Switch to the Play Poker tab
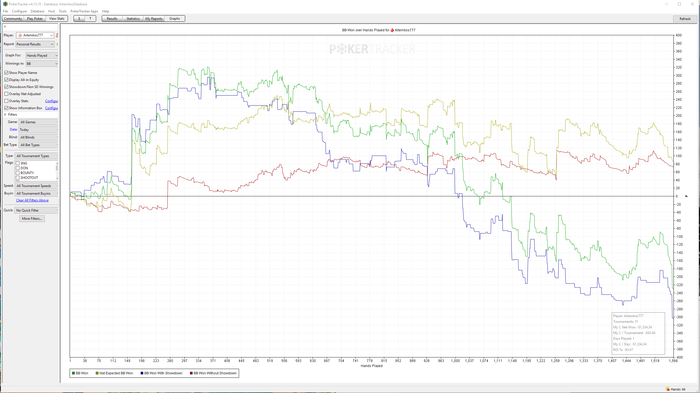 click(35, 19)
